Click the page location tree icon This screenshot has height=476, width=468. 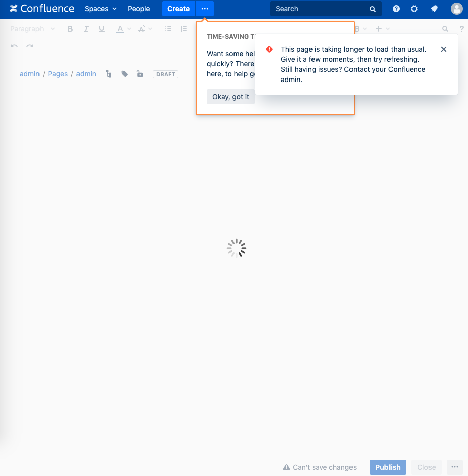tap(109, 74)
